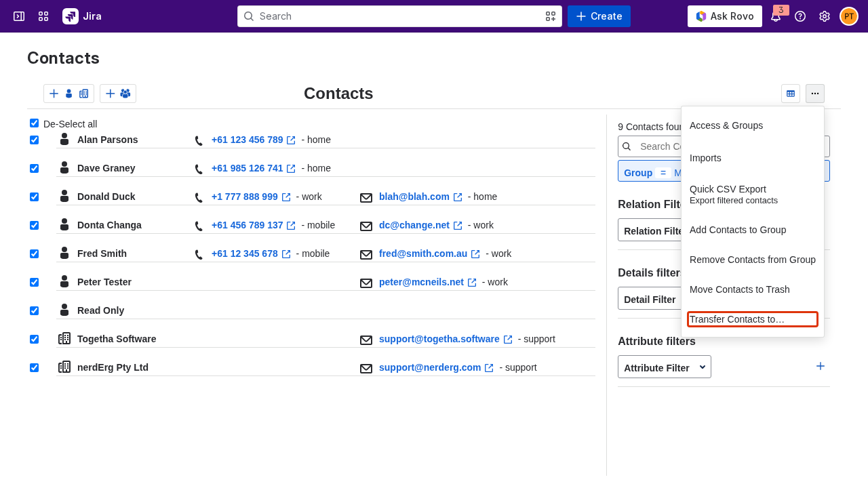Open the notifications bell icon
The image size is (868, 488).
pos(776,16)
